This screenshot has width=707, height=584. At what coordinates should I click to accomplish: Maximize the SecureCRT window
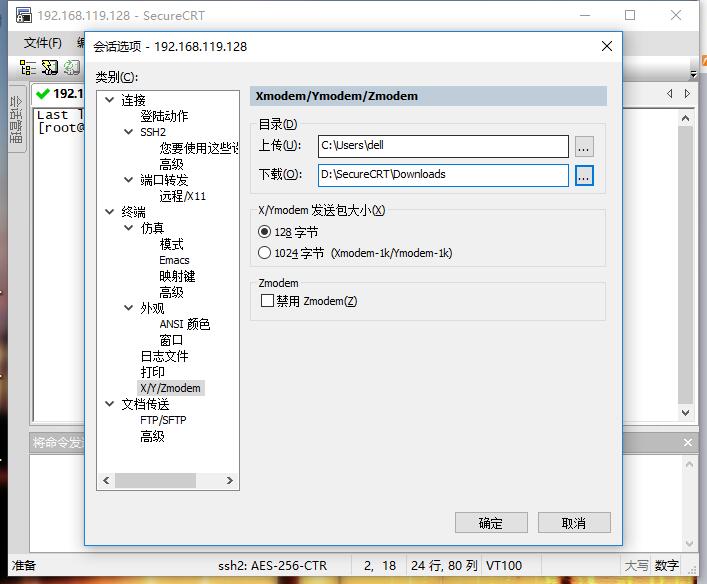pyautogui.click(x=630, y=15)
